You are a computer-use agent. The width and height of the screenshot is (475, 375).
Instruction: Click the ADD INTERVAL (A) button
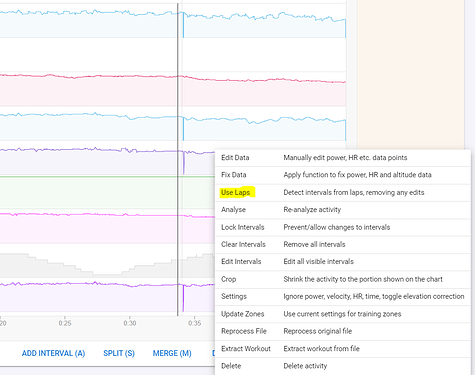[53, 353]
